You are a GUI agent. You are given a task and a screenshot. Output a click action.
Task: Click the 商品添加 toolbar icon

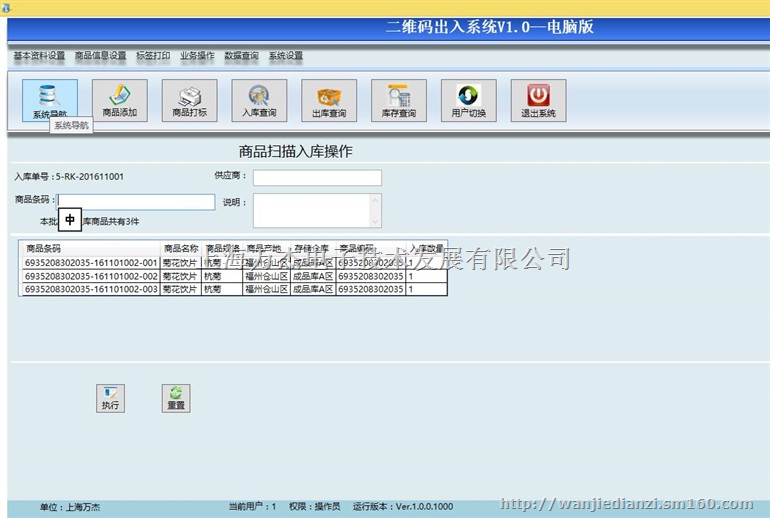119,100
